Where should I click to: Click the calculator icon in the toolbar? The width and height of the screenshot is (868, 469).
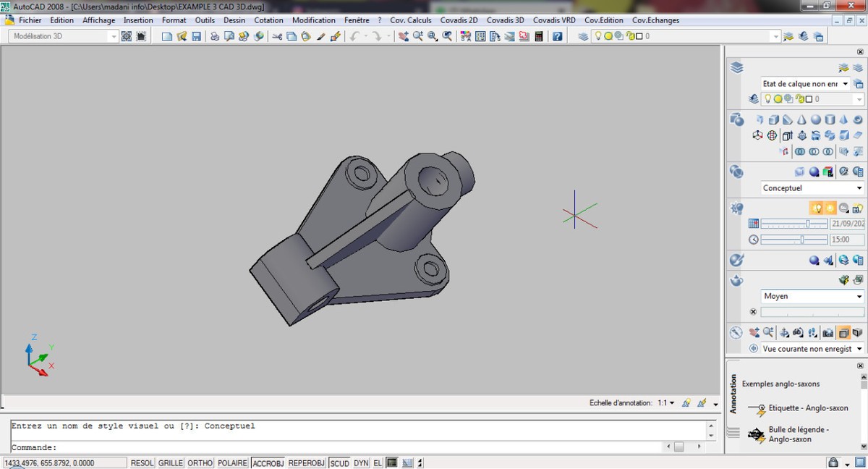[538, 36]
